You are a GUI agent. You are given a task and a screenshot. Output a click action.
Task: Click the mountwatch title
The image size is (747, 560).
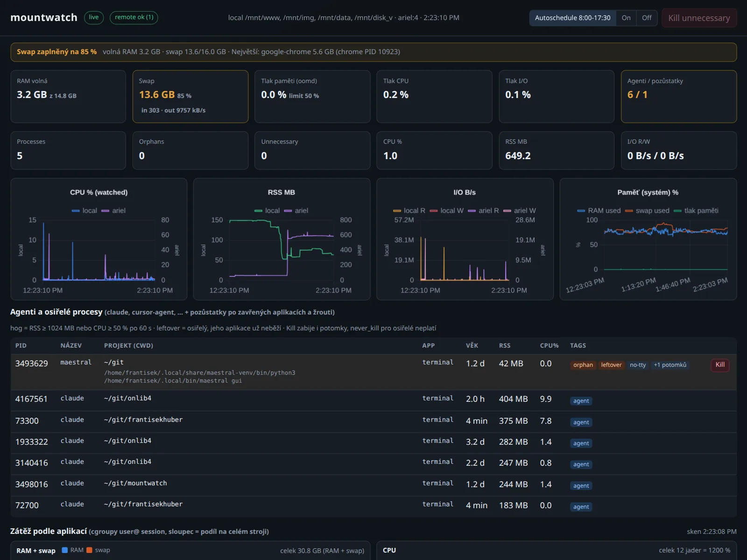tap(44, 17)
